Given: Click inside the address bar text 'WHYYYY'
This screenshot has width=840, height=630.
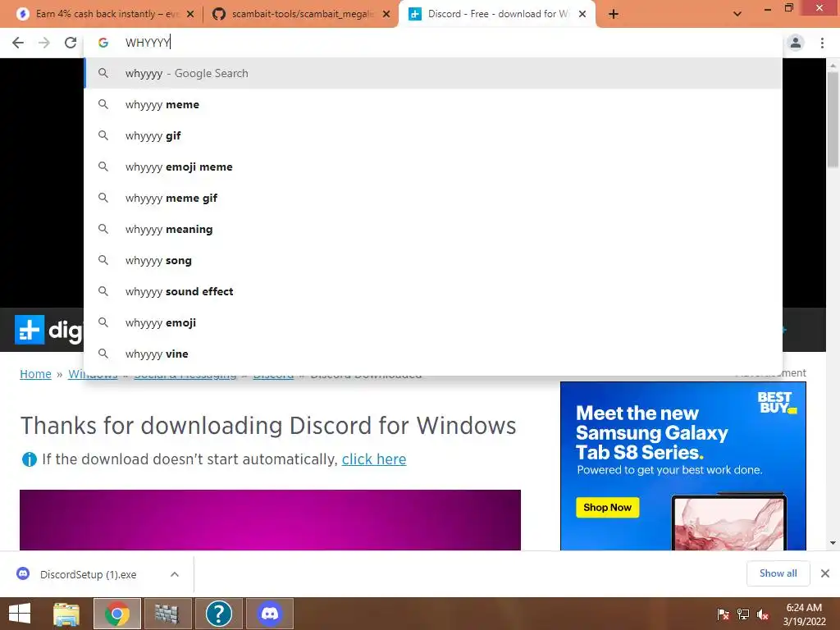Looking at the screenshot, I should coord(148,43).
